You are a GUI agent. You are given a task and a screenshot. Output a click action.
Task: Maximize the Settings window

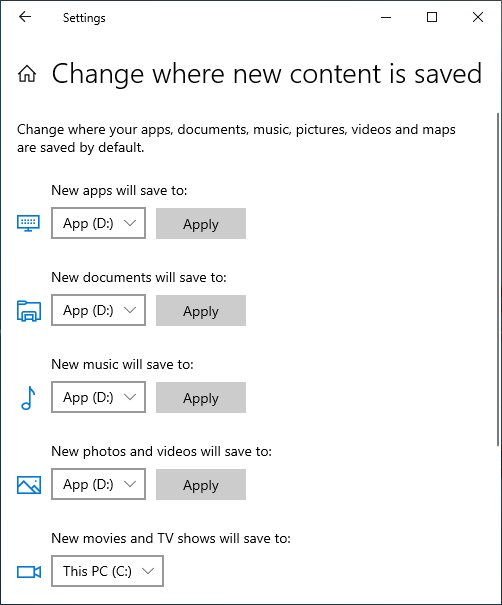(432, 17)
